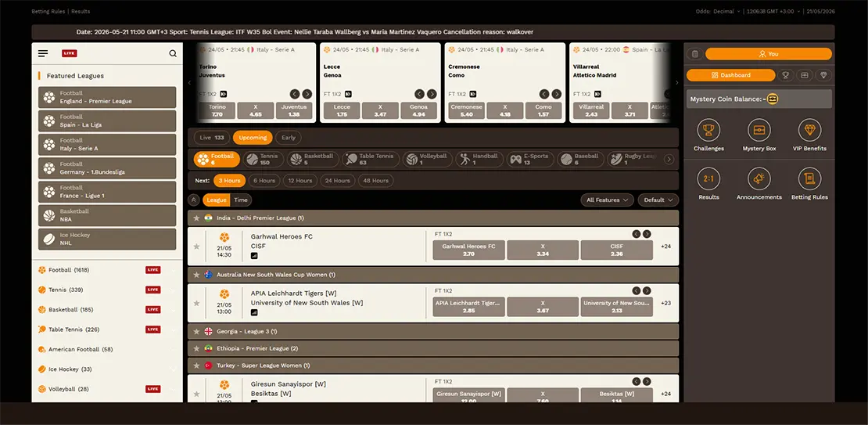Open England - Premier League featured league

(x=107, y=98)
